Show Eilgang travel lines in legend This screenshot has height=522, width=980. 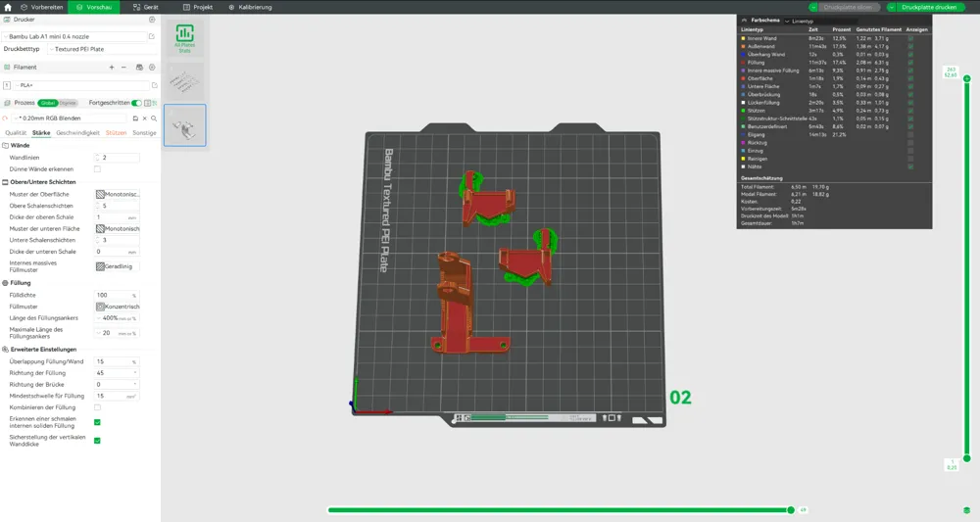pyautogui.click(x=910, y=134)
